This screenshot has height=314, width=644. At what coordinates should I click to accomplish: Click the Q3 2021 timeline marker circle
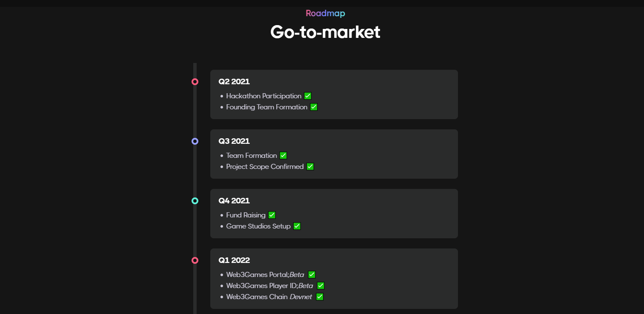(195, 141)
